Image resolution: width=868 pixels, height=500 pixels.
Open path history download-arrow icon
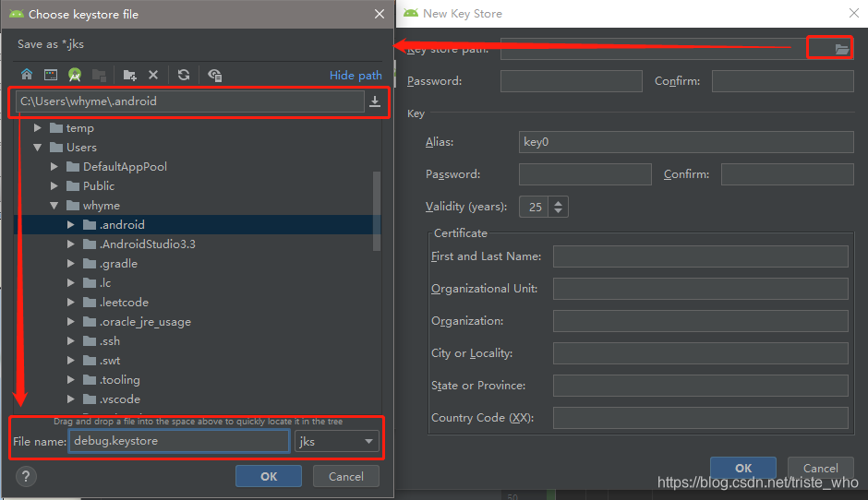(375, 101)
